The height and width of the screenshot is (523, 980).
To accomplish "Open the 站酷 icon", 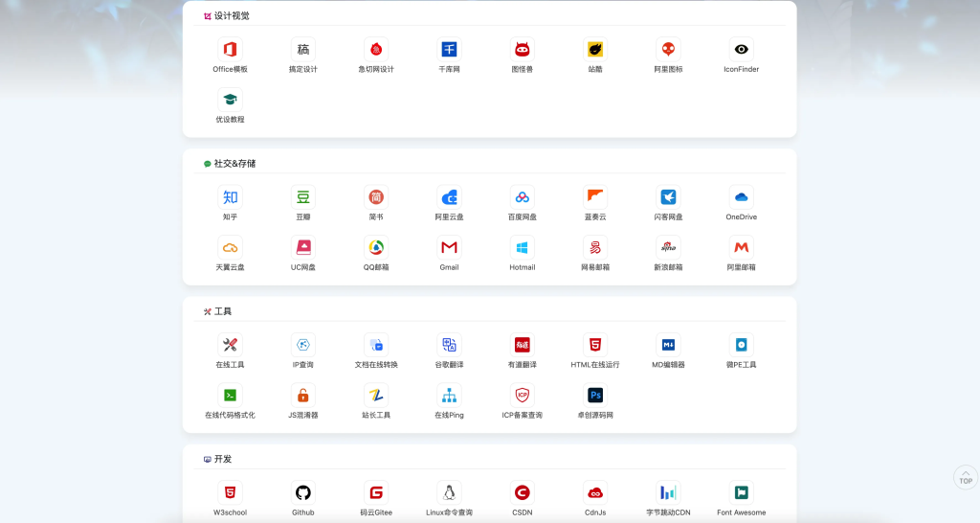I will tap(595, 50).
